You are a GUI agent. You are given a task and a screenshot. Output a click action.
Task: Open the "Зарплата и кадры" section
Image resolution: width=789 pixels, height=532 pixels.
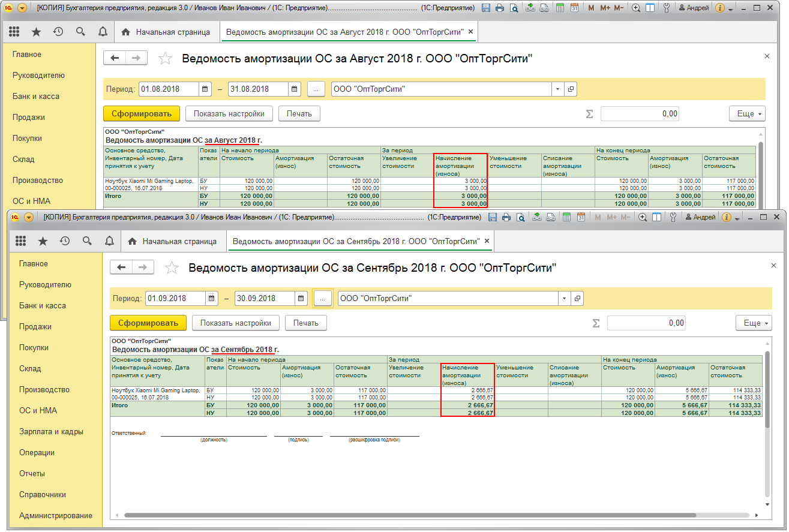pos(51,431)
